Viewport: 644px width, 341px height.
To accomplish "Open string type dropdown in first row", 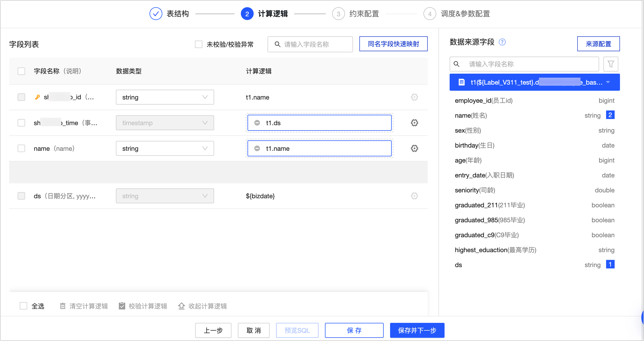I will pos(165,97).
